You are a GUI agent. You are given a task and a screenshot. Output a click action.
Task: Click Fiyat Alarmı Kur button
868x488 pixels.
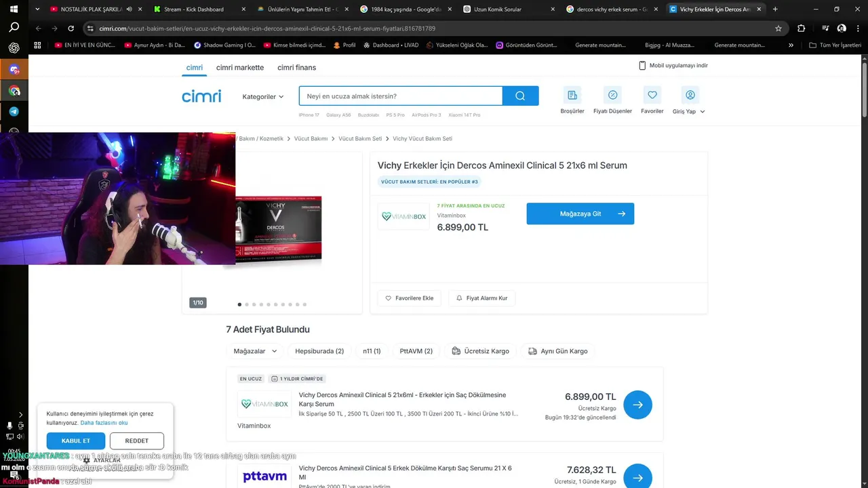point(482,298)
